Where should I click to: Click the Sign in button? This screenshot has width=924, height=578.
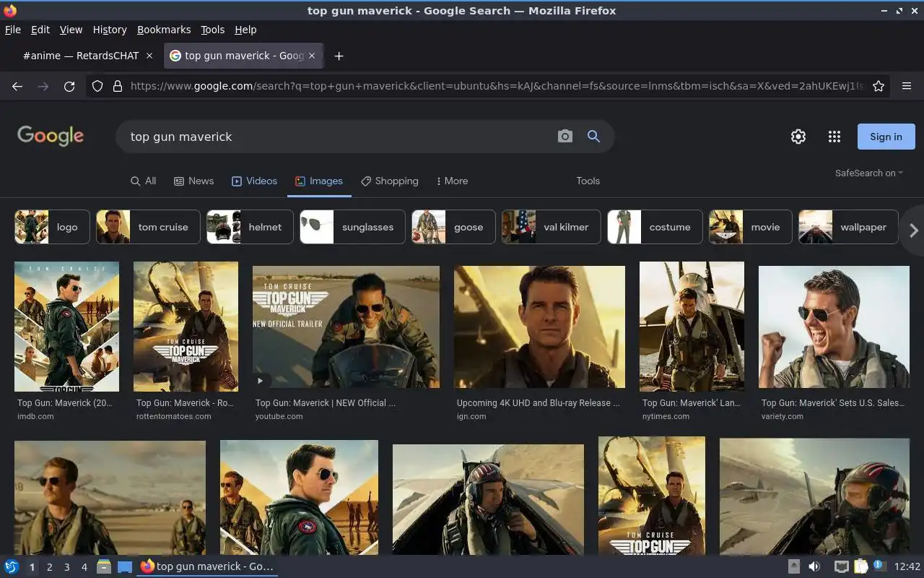pos(886,137)
